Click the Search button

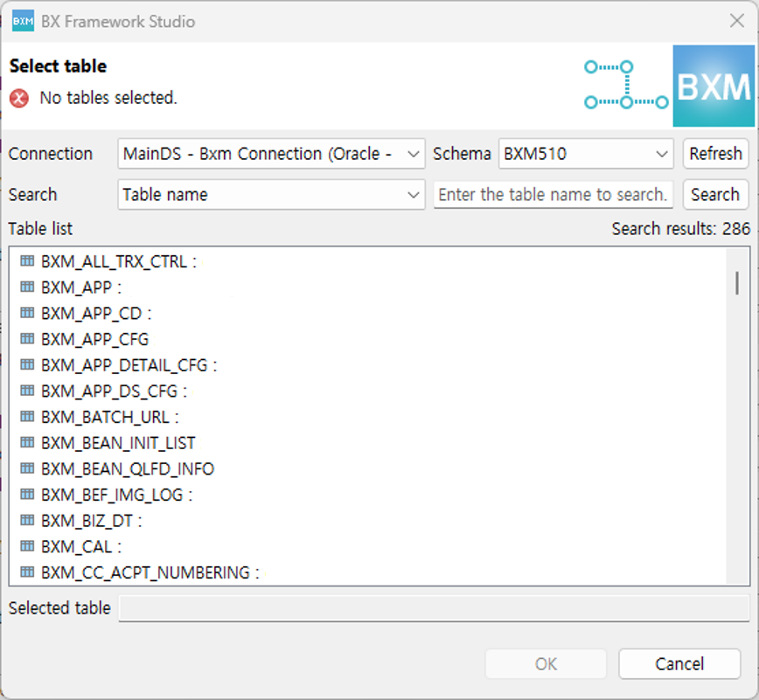(x=715, y=195)
